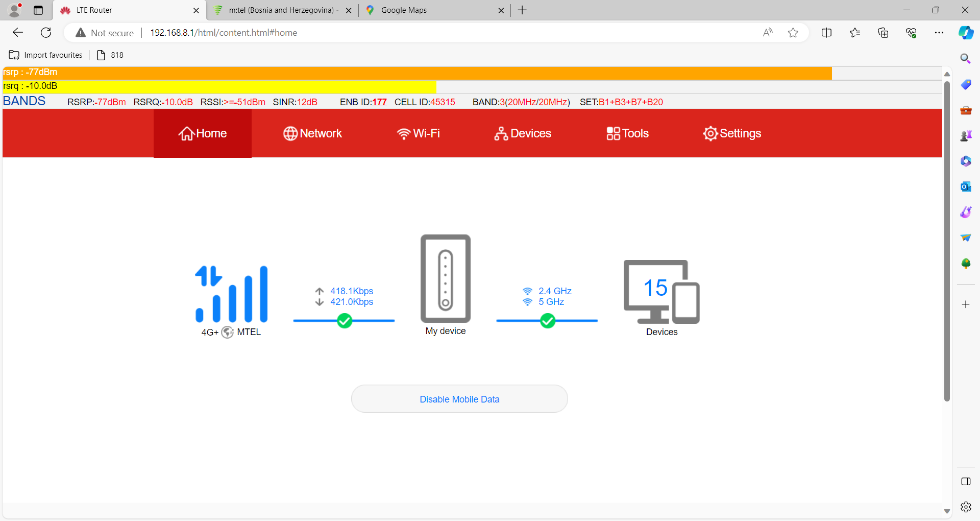Open the sidebar Shopping tag icon
Viewport: 980px width, 521px height.
966,84
